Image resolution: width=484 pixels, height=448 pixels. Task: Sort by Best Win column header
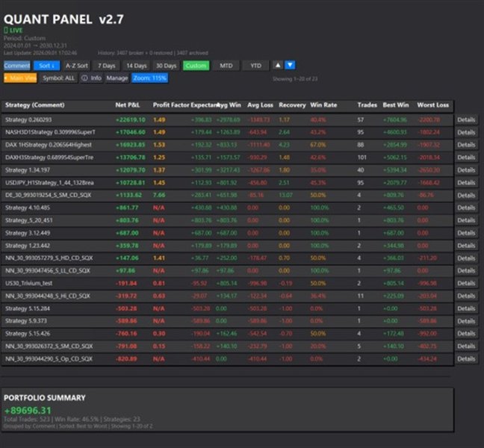coord(396,105)
